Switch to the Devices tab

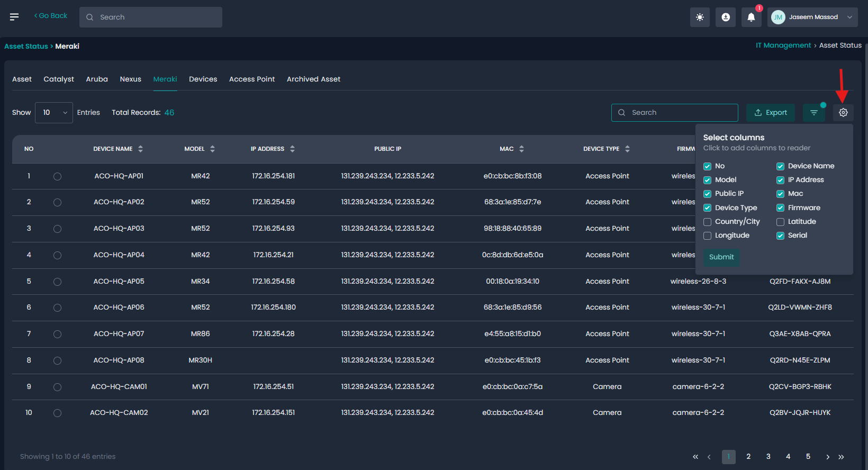[x=203, y=79]
